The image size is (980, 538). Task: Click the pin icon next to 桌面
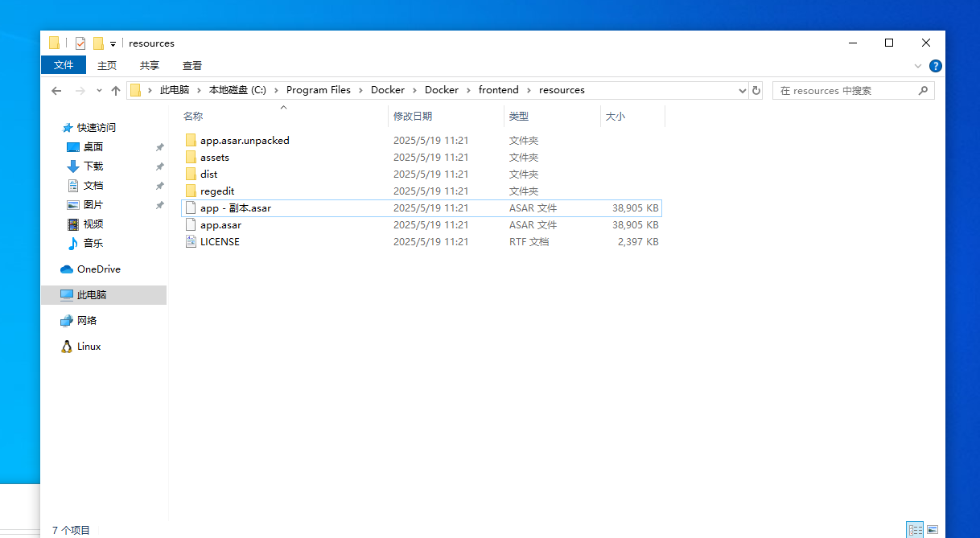click(x=159, y=147)
